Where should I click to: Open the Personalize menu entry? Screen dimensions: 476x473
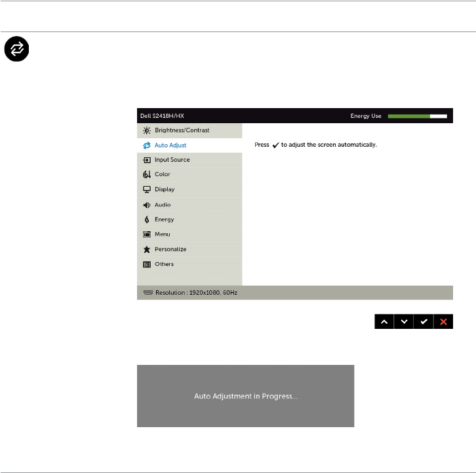[189, 249]
